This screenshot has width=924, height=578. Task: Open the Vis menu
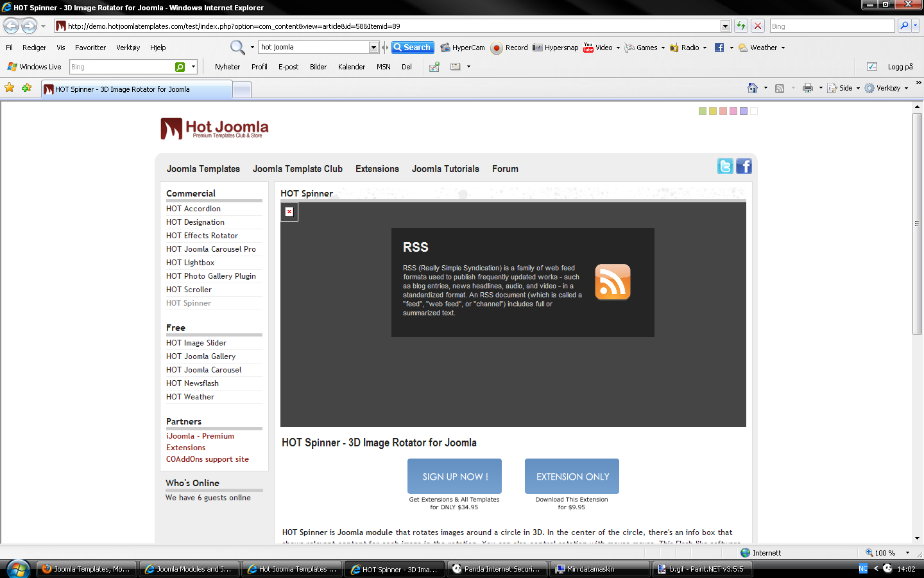61,48
